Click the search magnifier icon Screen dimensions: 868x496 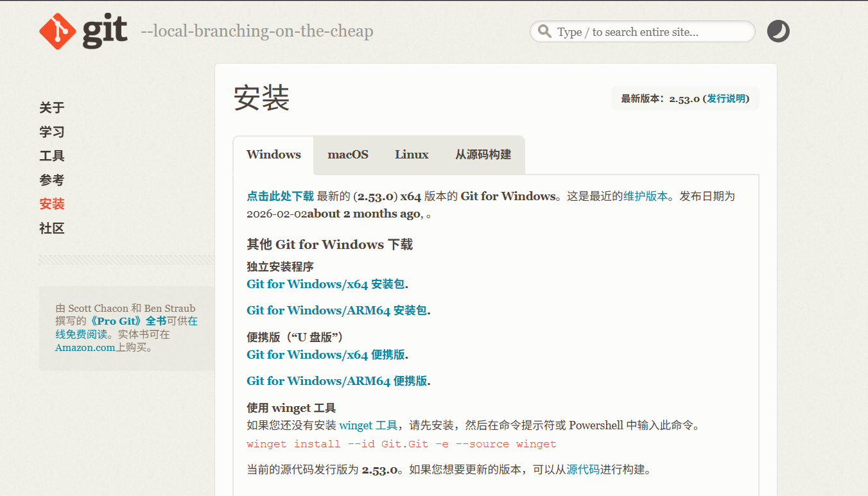[544, 31]
